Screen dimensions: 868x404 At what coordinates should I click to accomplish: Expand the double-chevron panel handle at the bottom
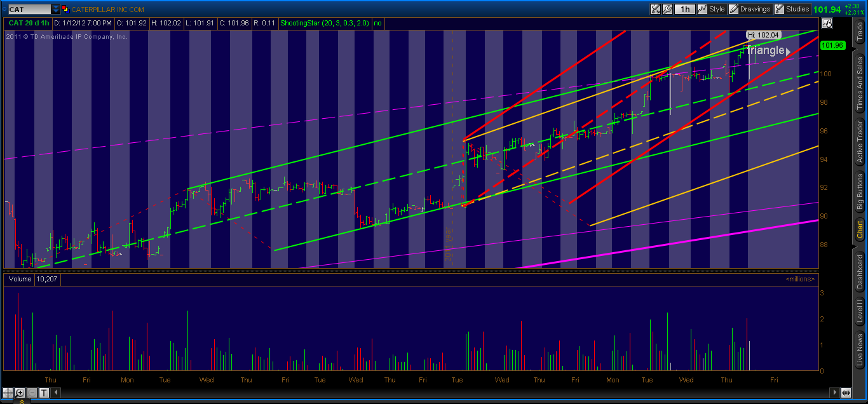21,401
